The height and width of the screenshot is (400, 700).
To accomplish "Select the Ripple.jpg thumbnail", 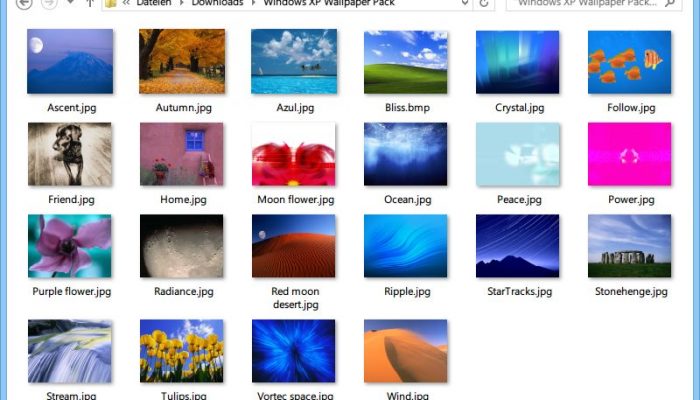I will pos(406,246).
